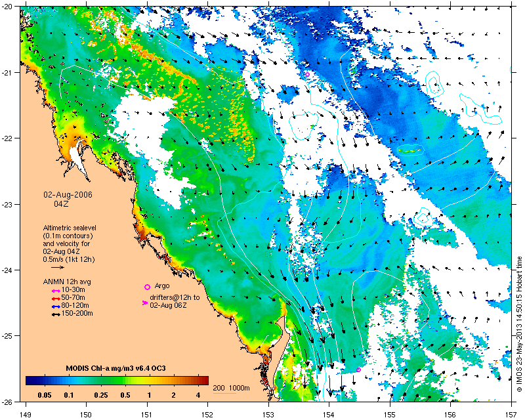This screenshot has width=525, height=420.
Task: Click the colorbar tick label '4'
Action: 198,395
